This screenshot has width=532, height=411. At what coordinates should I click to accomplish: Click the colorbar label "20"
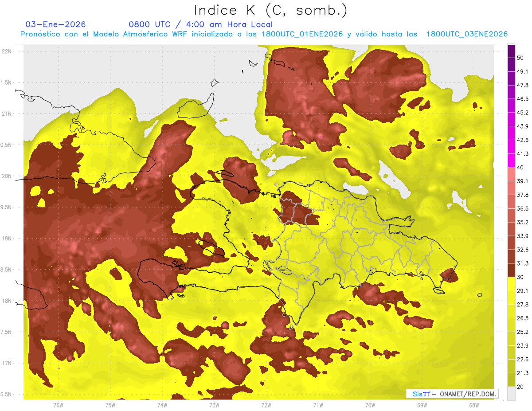pyautogui.click(x=521, y=387)
